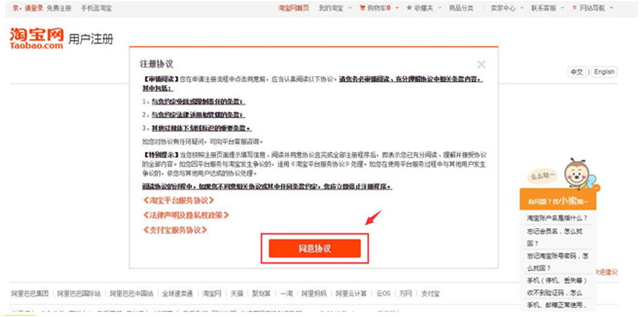This screenshot has height=317, width=644.
Task: Open the 《支付宝服务协议》 link
Action: click(x=174, y=230)
